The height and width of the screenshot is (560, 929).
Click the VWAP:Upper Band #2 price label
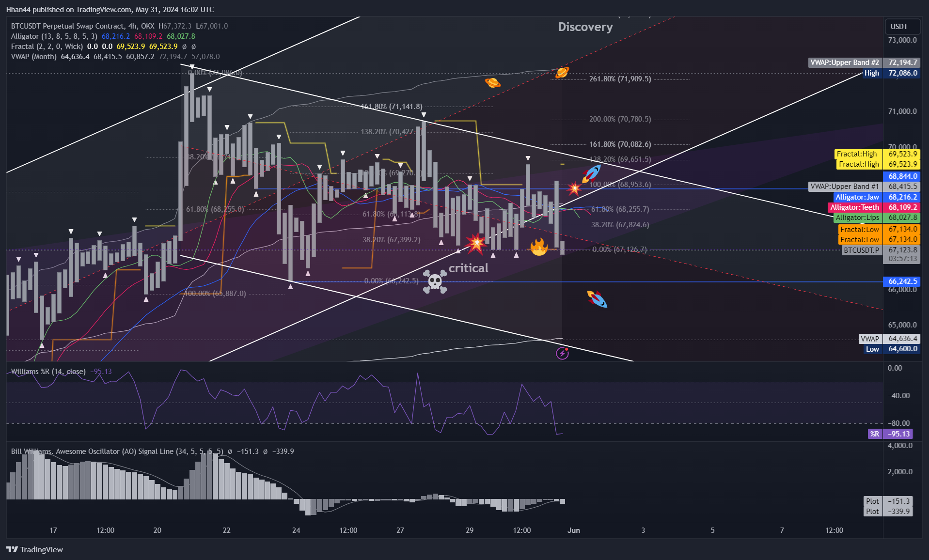tap(864, 62)
